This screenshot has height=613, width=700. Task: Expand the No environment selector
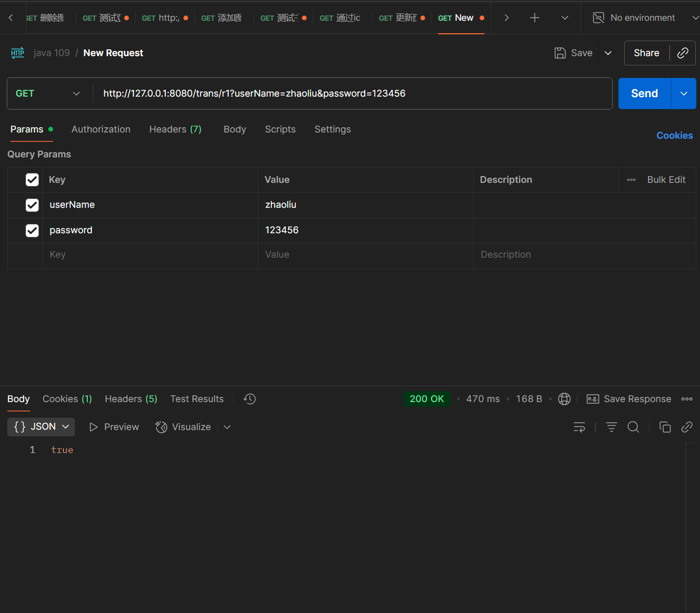pyautogui.click(x=695, y=18)
